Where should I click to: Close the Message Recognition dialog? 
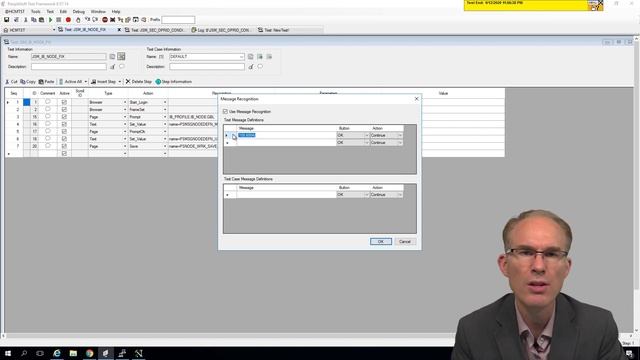416,99
